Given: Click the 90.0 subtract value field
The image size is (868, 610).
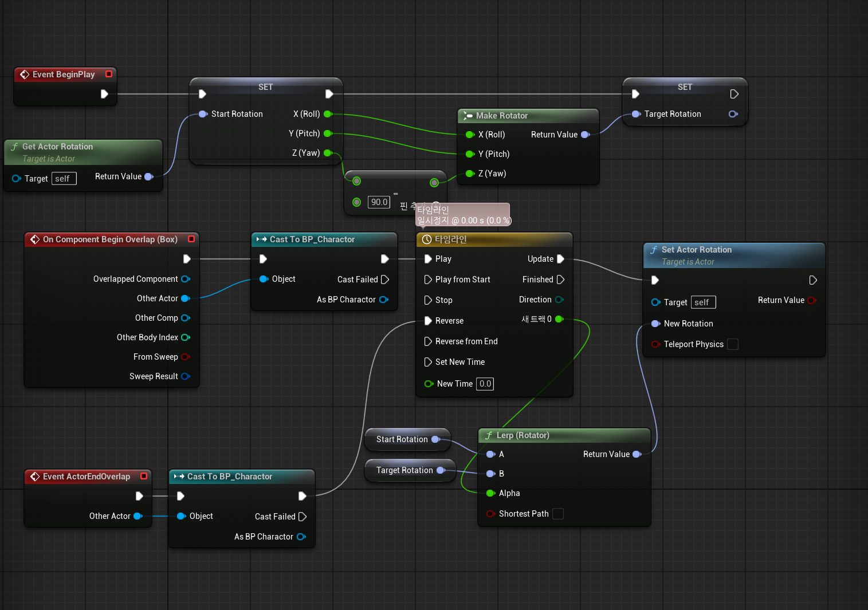Looking at the screenshot, I should [379, 202].
